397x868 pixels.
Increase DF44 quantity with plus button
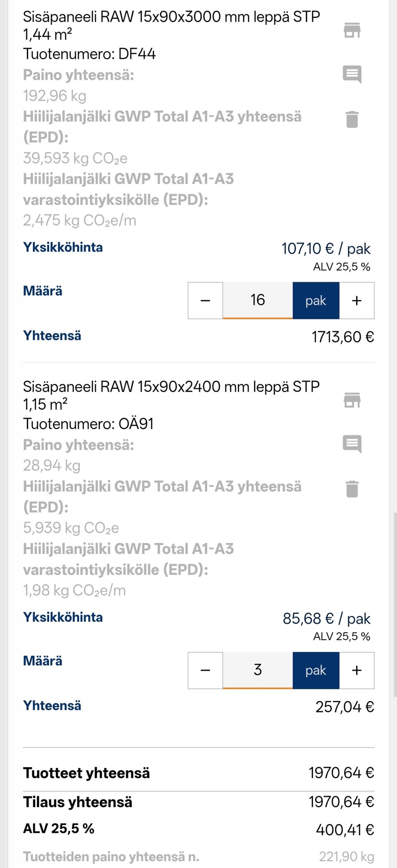pyautogui.click(x=357, y=301)
